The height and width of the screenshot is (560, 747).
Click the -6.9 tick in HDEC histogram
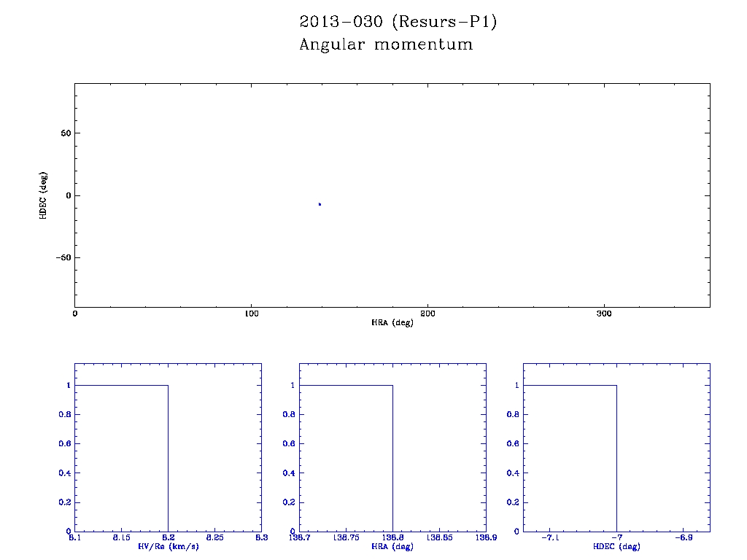click(x=682, y=537)
